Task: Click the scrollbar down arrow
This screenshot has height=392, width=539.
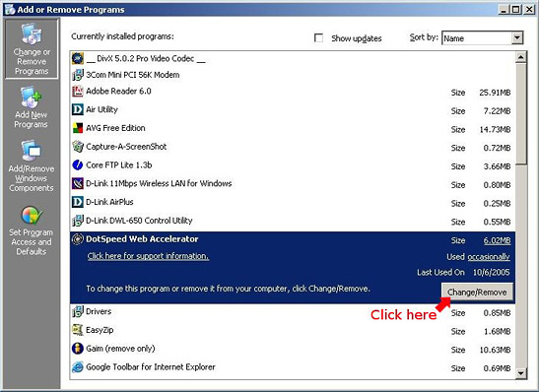Action: tap(521, 373)
